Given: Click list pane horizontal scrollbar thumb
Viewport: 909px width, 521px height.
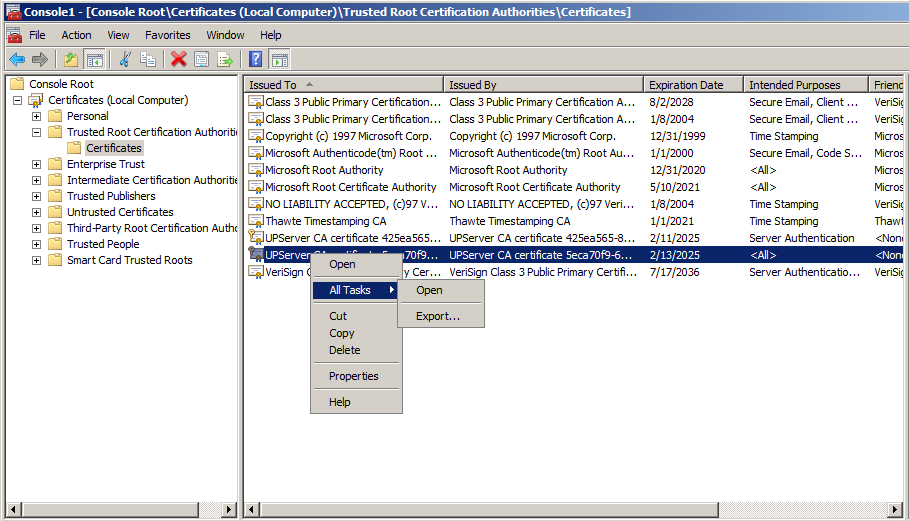Looking at the screenshot, I should [x=490, y=510].
